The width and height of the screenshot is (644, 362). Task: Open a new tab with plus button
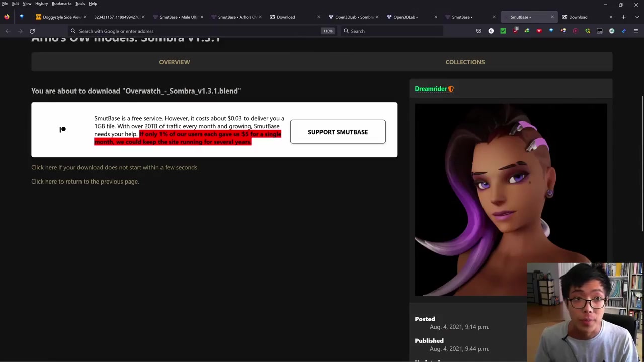(x=623, y=17)
